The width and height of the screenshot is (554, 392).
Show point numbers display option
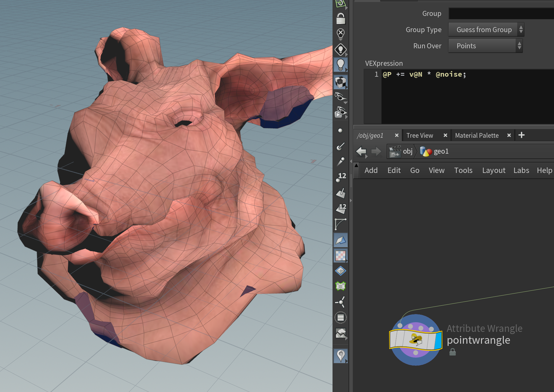(341, 178)
